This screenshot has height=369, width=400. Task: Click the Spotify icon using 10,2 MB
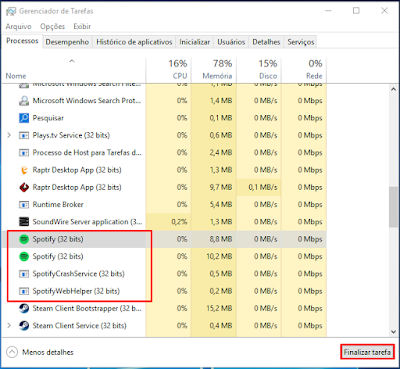24,256
